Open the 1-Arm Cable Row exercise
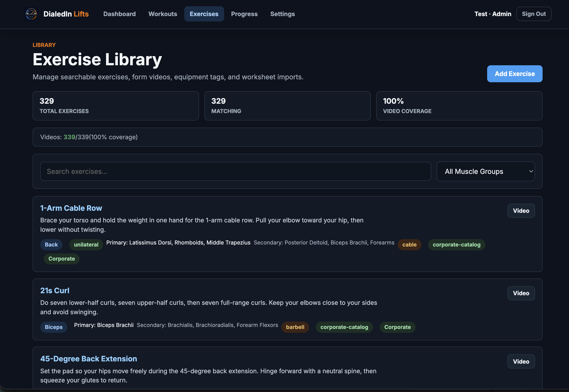Image resolution: width=569 pixels, height=392 pixels. 71,208
